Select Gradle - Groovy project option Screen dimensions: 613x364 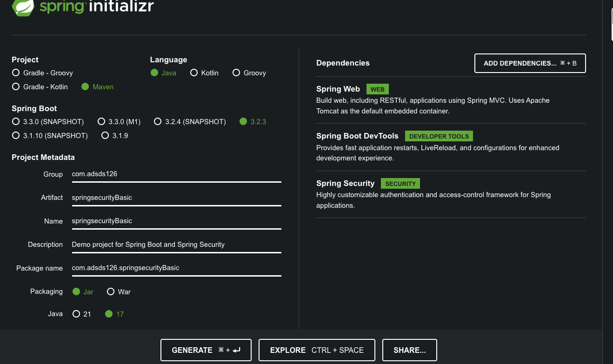(x=42, y=73)
